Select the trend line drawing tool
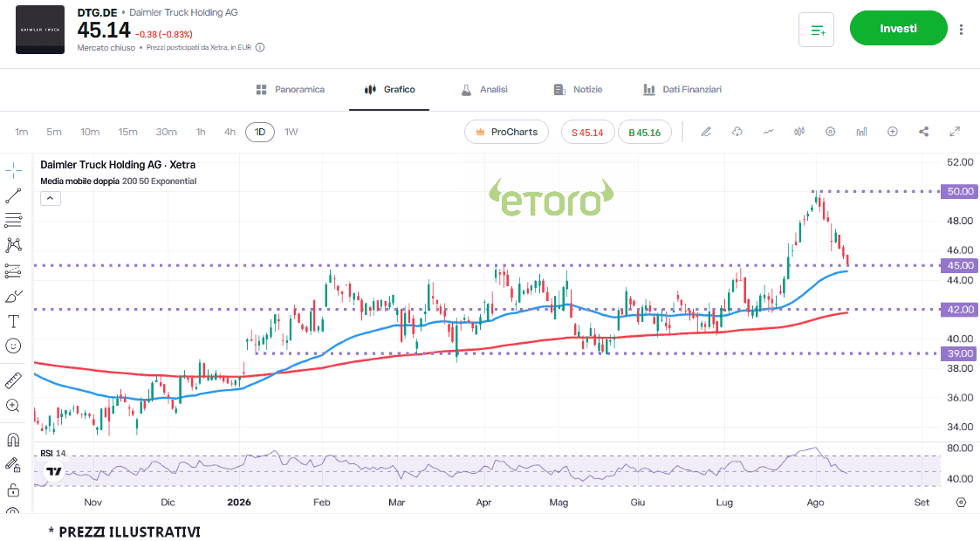 pyautogui.click(x=13, y=195)
